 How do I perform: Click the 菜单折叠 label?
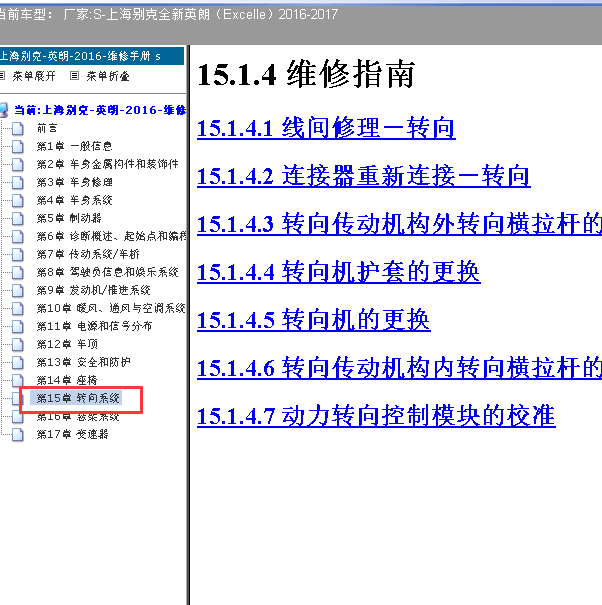[x=108, y=76]
